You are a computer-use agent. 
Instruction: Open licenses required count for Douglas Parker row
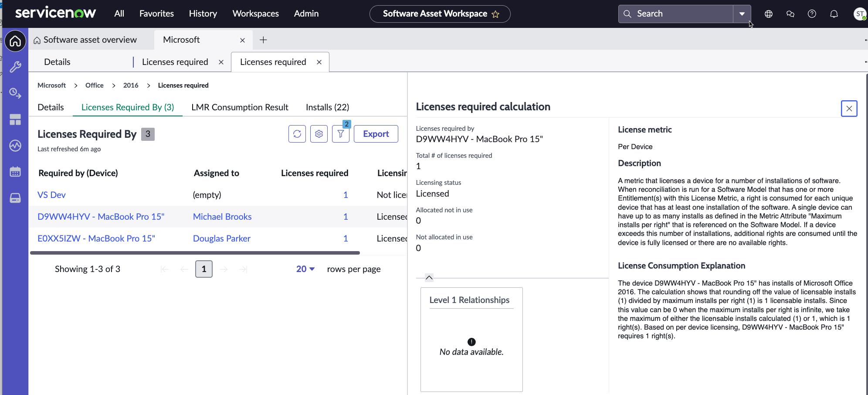346,238
